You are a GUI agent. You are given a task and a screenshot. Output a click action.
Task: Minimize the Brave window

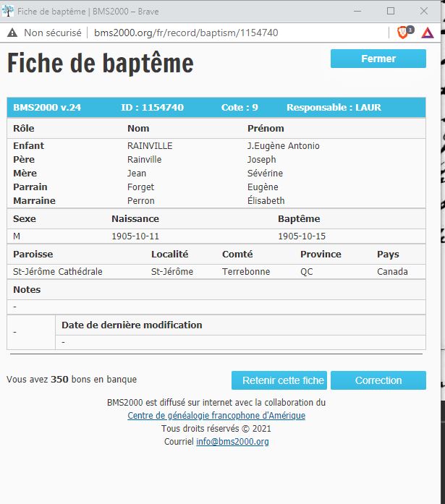tap(357, 12)
